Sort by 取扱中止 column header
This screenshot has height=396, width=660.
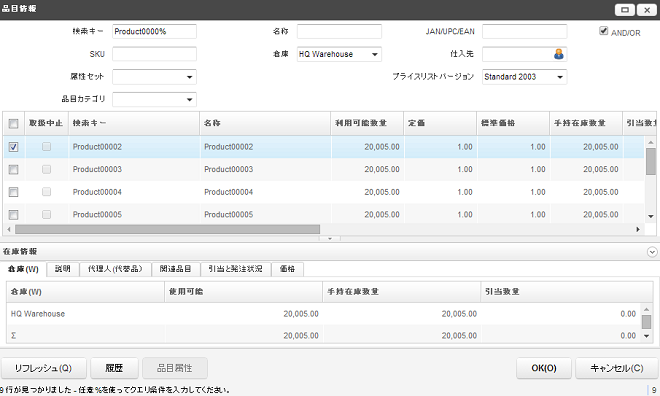tap(46, 123)
